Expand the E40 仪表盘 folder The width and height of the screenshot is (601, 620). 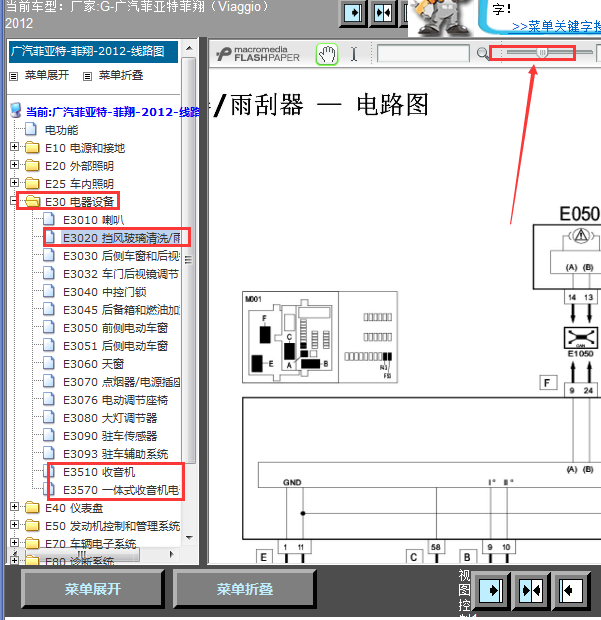tap(14, 507)
